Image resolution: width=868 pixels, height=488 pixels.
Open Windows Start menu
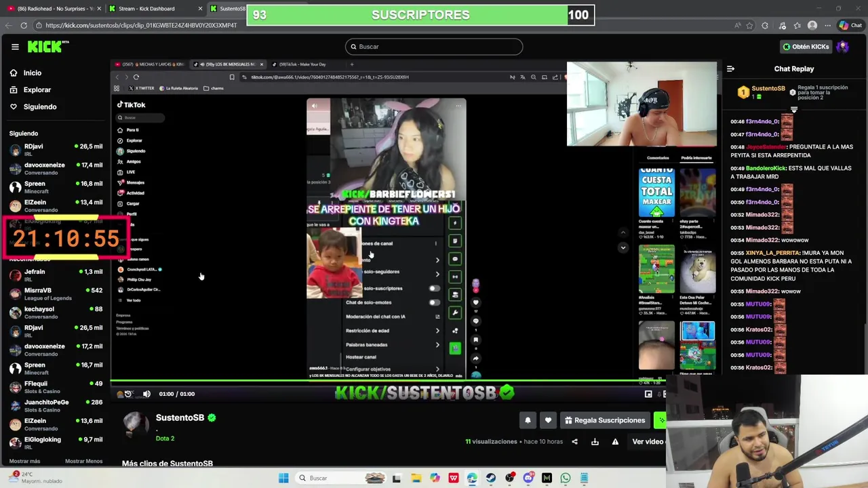pyautogui.click(x=283, y=478)
